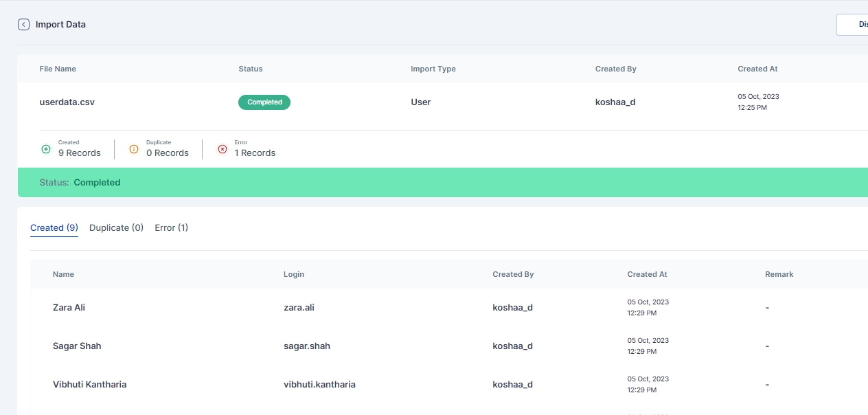Click the partially visible top-right button

click(852, 24)
